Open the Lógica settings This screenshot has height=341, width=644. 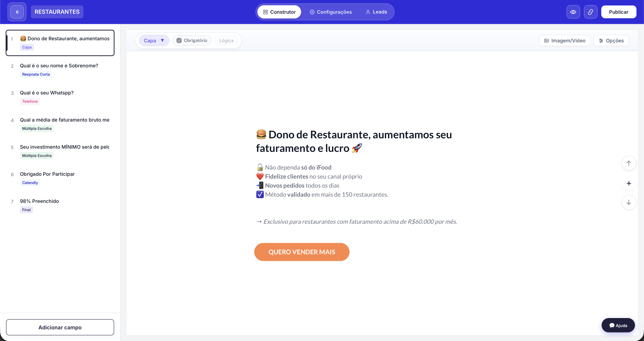(x=226, y=40)
